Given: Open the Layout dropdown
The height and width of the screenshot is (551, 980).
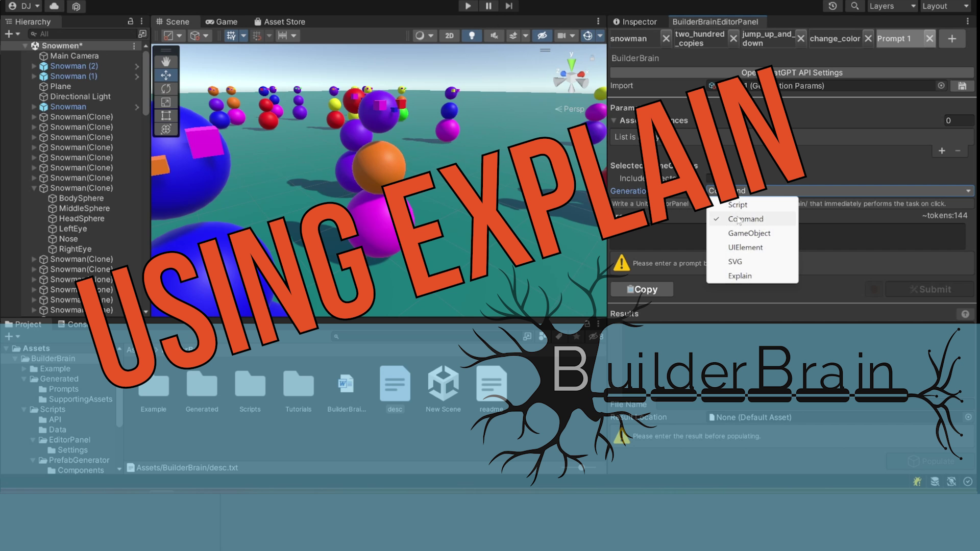Looking at the screenshot, I should pyautogui.click(x=946, y=6).
